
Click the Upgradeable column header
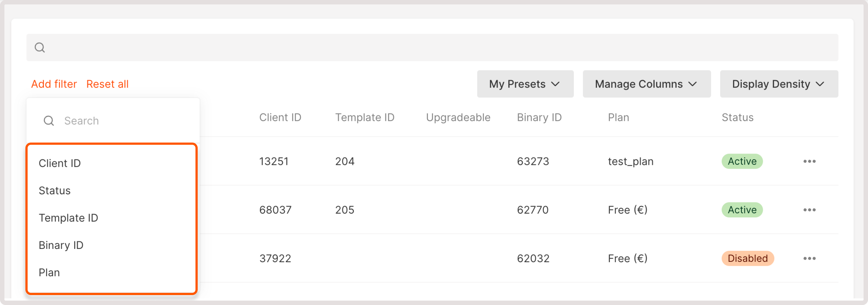click(x=458, y=117)
